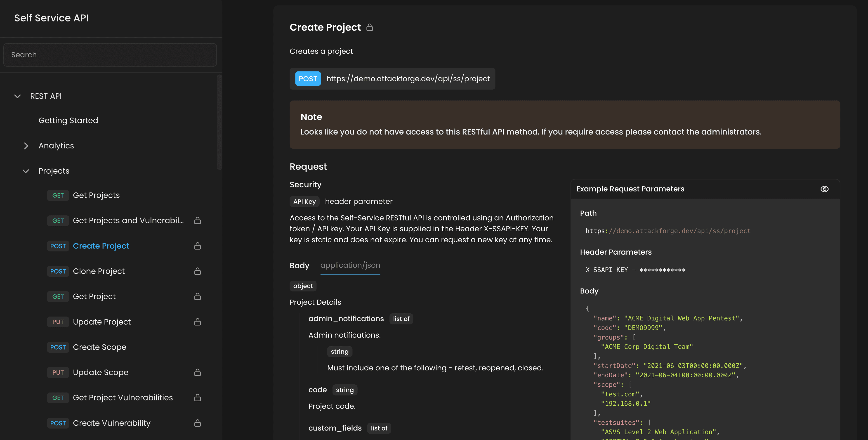The width and height of the screenshot is (868, 440).
Task: Click lock icon on Get Project Vulnerabilities row
Action: 198,397
